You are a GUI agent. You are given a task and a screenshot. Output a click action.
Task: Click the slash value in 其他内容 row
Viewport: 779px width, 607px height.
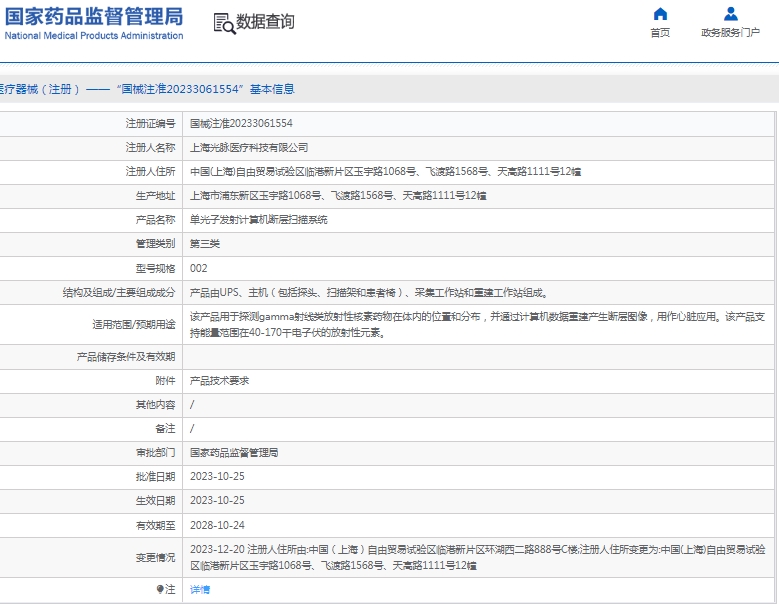192,405
